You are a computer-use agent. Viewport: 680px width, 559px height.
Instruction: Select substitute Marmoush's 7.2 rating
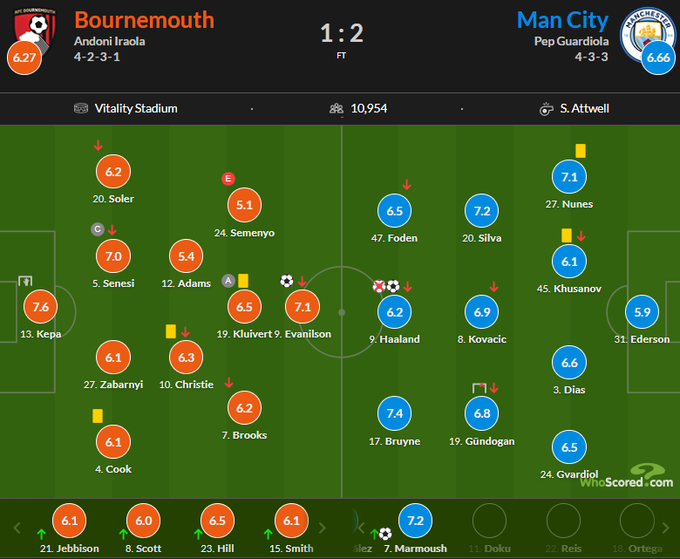pyautogui.click(x=415, y=521)
